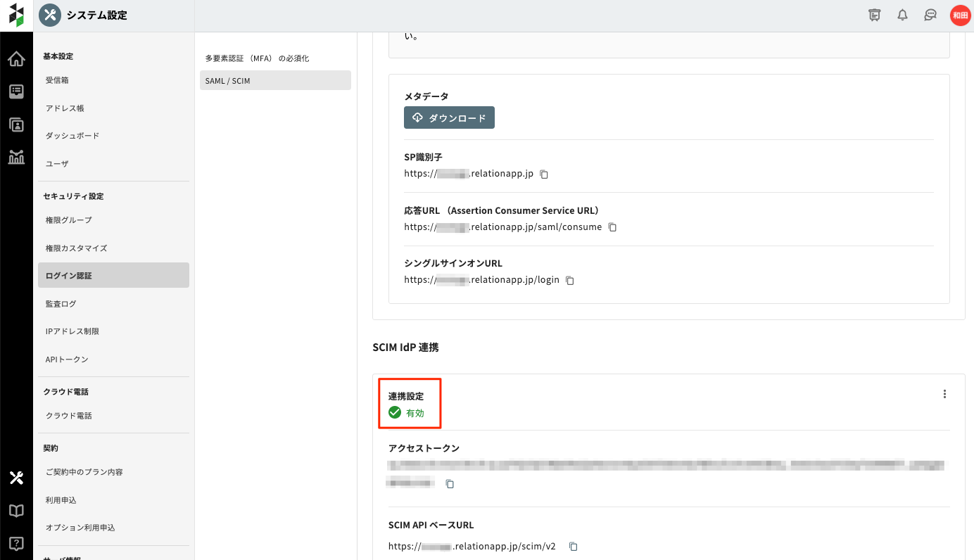Open the analytics chart icon in left rail
Viewport: 974px width, 560px height.
16,157
